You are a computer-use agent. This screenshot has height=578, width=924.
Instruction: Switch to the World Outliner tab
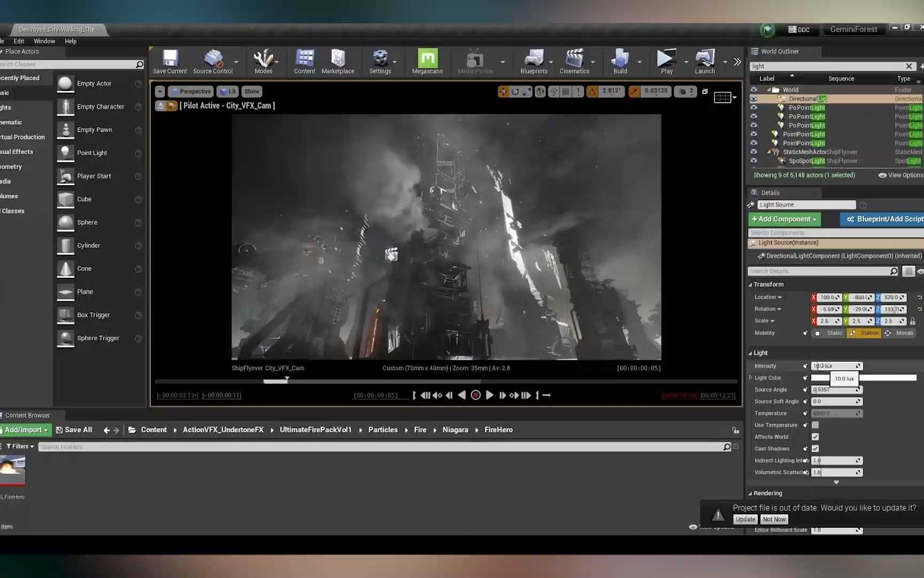point(779,51)
